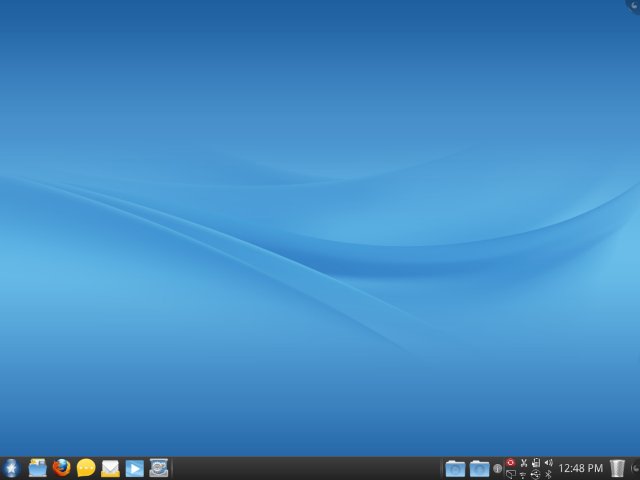The width and height of the screenshot is (640, 480).
Task: Open the Bluetooth tray icon
Action: pyautogui.click(x=549, y=474)
